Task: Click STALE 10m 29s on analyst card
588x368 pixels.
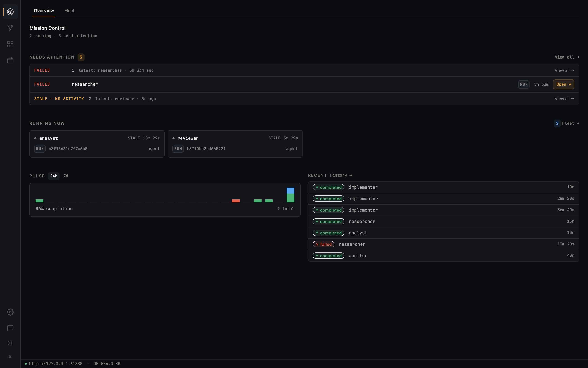Action: (x=144, y=138)
